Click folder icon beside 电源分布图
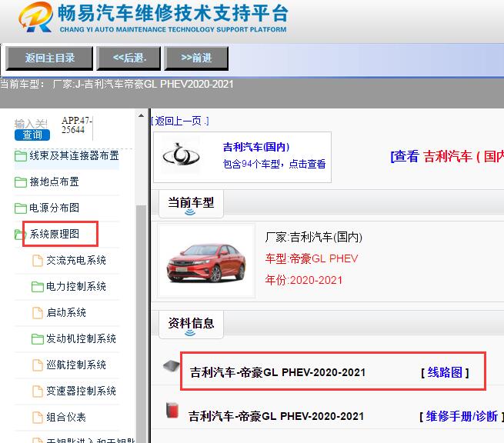Screen dimensions: 504x443 click(21, 208)
